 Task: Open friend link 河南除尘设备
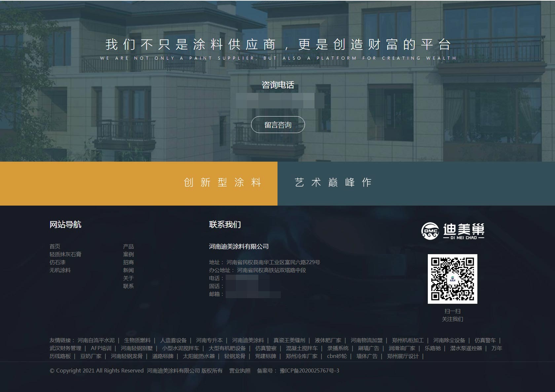(x=449, y=340)
